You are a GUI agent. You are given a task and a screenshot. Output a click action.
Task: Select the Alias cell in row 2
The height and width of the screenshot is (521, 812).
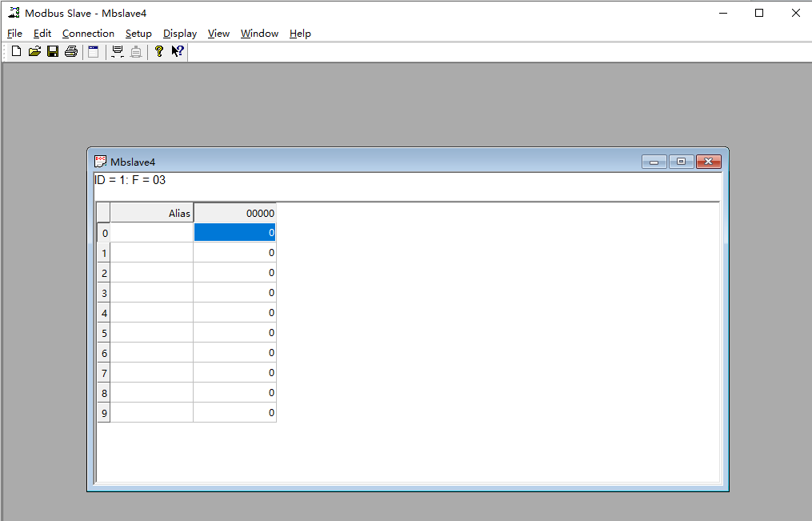[152, 272]
